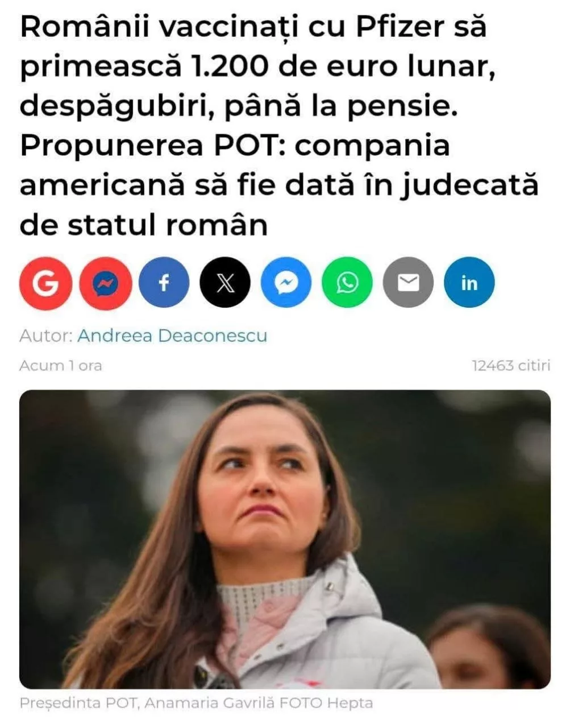
Task: Click the article headline about Pfizer compensation
Action: 278,125
